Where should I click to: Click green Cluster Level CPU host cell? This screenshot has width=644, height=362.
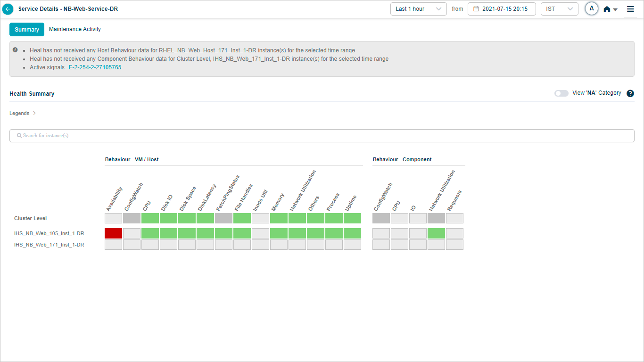[x=150, y=218]
